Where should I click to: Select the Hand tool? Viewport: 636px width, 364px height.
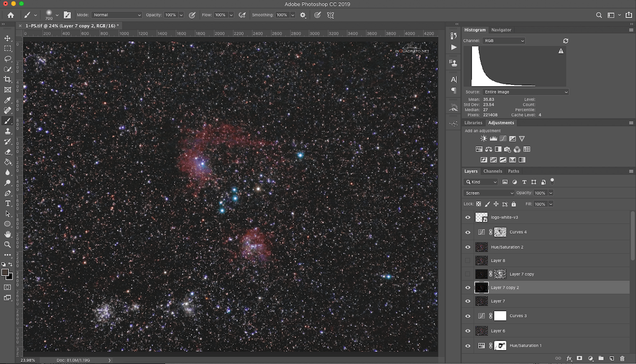click(7, 234)
